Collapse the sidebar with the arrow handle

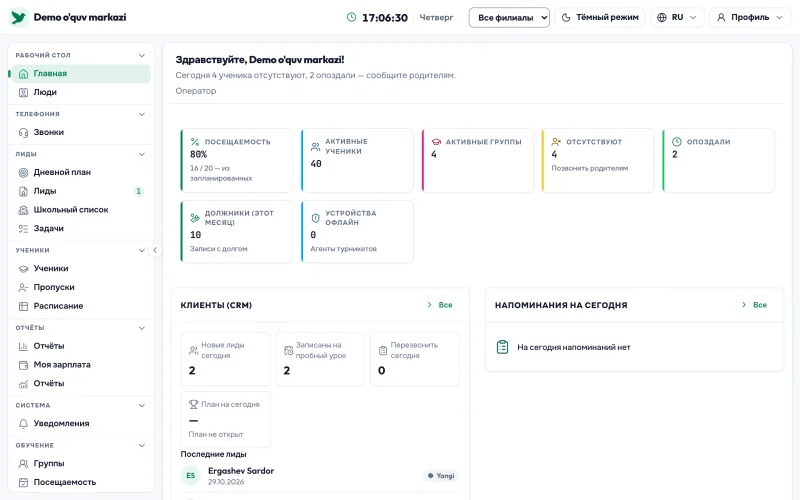[155, 250]
